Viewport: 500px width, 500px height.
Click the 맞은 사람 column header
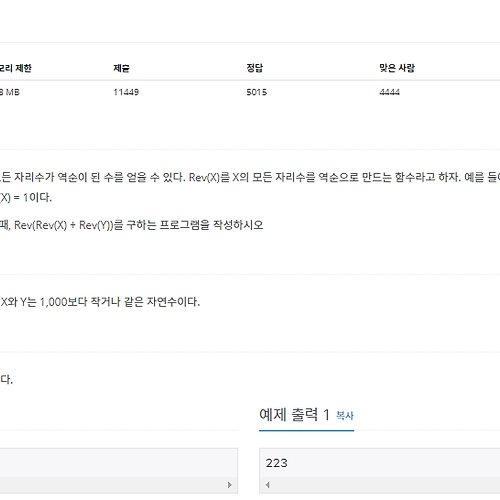pyautogui.click(x=397, y=68)
